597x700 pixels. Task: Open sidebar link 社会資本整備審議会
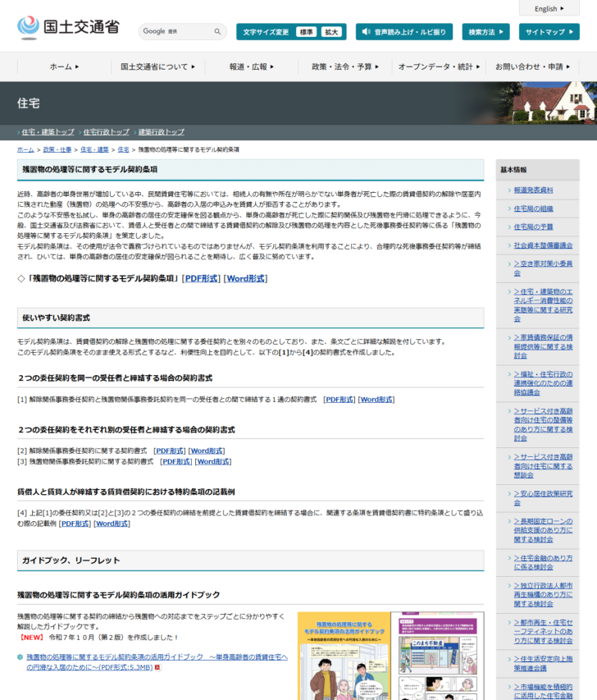coord(543,245)
